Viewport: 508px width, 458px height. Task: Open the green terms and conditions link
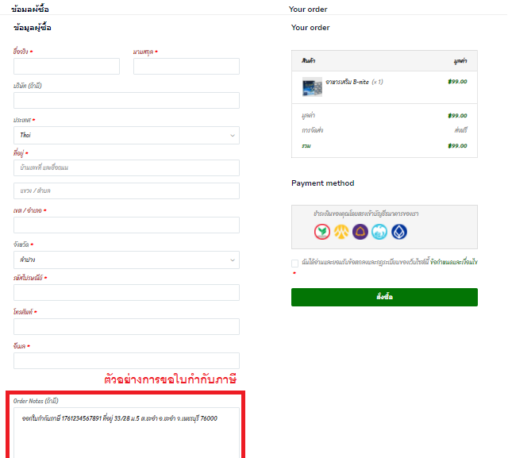coord(454,262)
